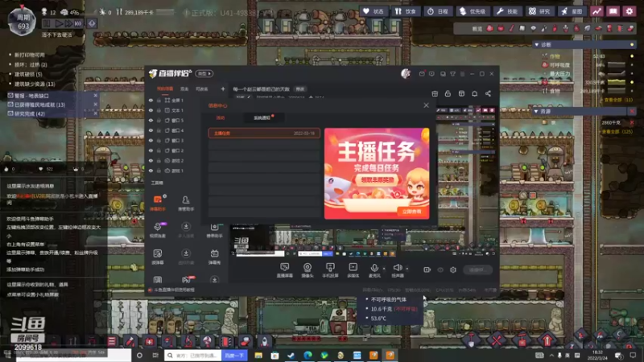Screen dimensions: 644x362
Task: Collapse the 诊断 diagnostics panel
Action: [x=536, y=45]
